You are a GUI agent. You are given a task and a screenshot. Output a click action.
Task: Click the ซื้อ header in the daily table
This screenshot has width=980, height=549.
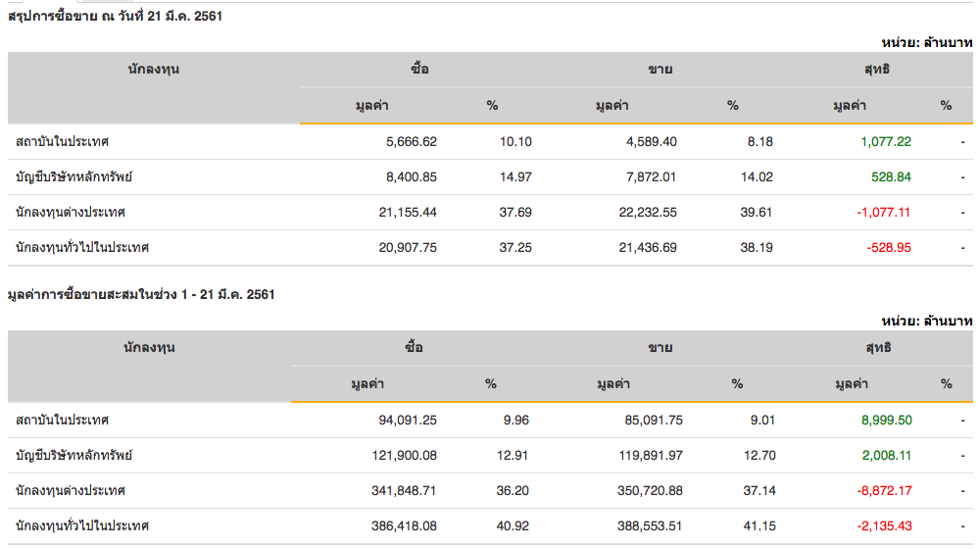click(419, 70)
